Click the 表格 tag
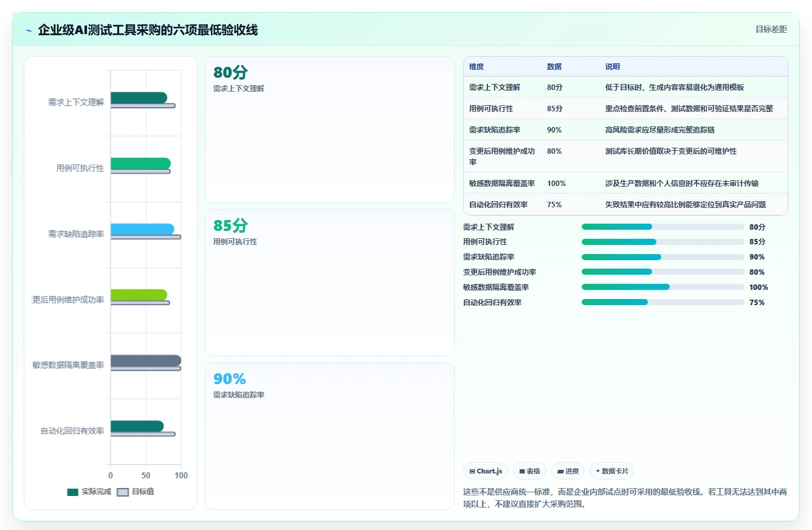 [529, 471]
